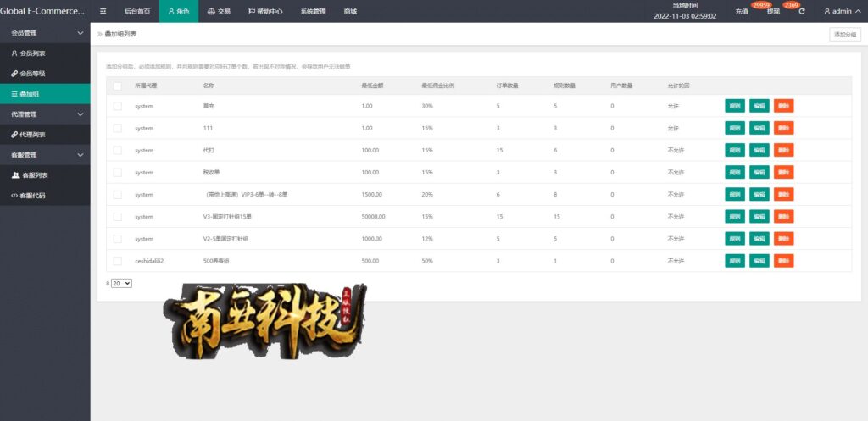Click 规则 button for V3-固定打针组15单 row
The image size is (868, 421).
pos(735,216)
